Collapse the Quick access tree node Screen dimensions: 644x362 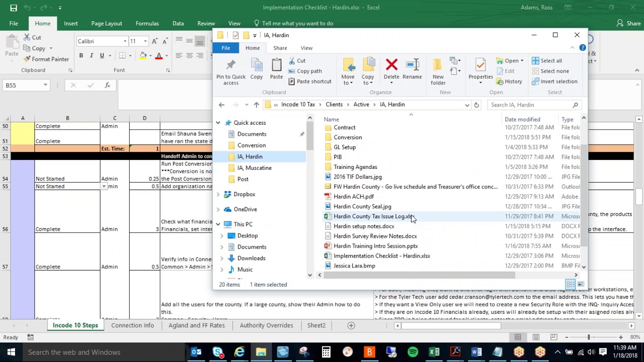pos(218,123)
